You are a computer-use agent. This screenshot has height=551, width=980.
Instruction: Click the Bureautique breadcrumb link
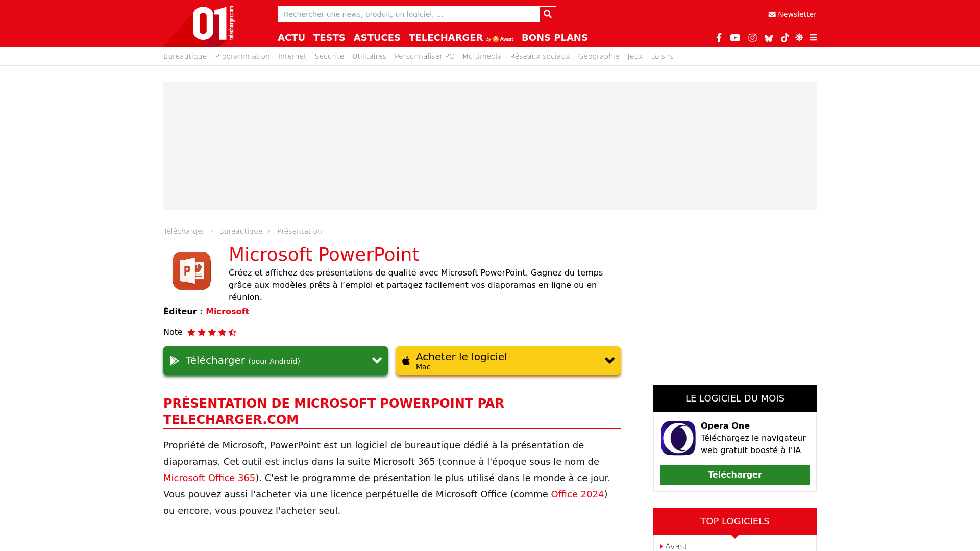point(241,231)
